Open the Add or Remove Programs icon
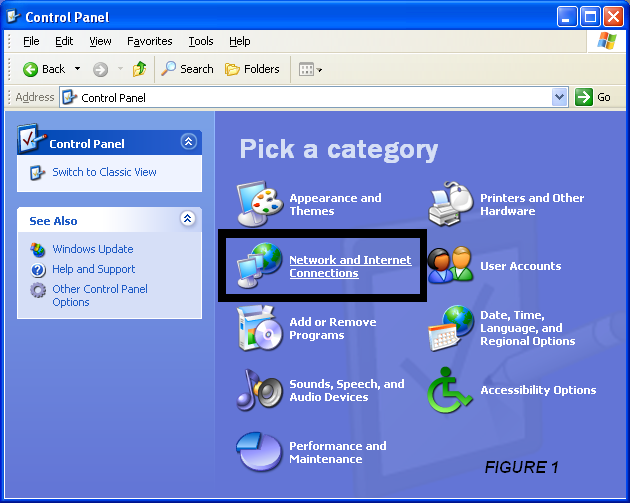The height and width of the screenshot is (503, 630). pos(259,328)
